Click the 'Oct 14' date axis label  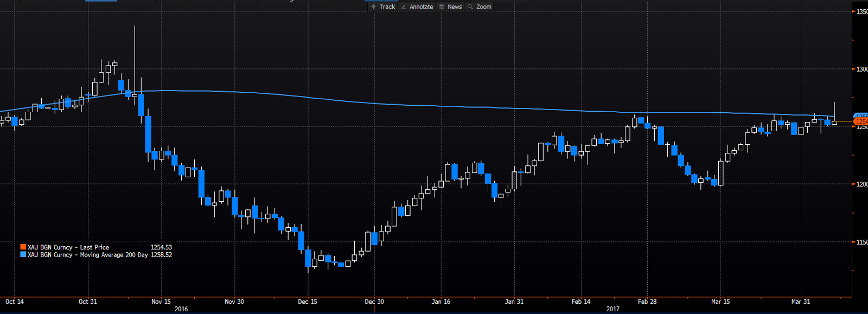point(15,302)
